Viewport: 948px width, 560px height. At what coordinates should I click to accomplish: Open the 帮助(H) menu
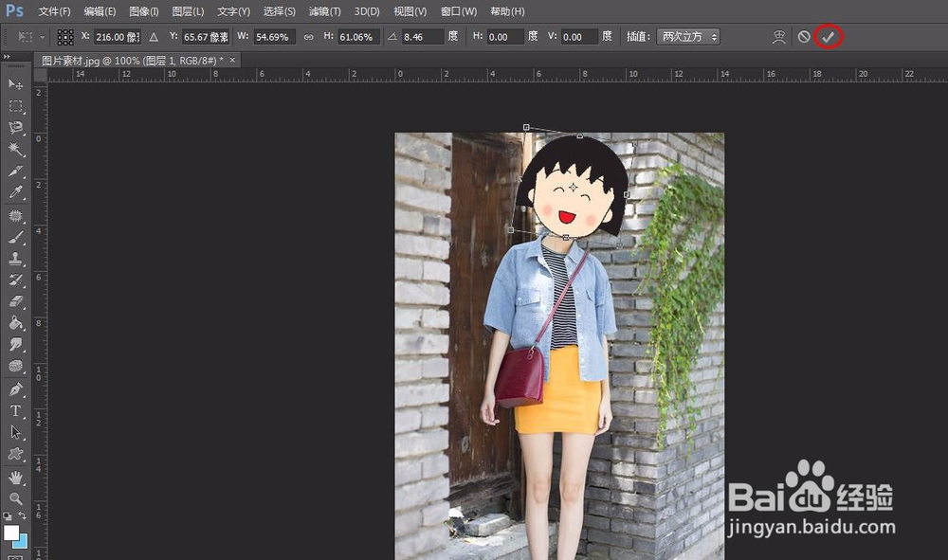tap(507, 11)
